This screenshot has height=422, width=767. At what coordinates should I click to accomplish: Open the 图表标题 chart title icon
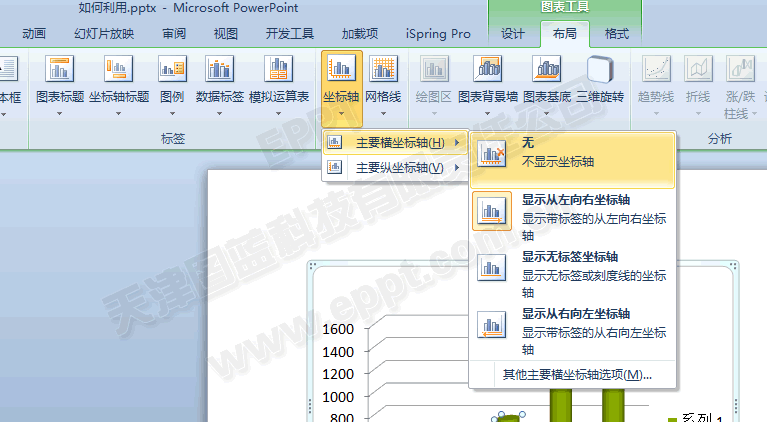coord(59,68)
